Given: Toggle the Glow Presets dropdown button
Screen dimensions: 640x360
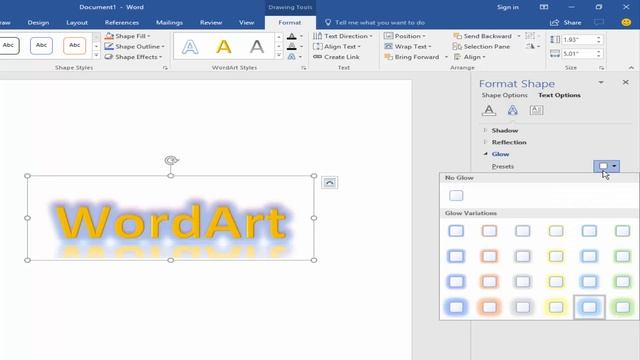Looking at the screenshot, I should click(x=607, y=166).
